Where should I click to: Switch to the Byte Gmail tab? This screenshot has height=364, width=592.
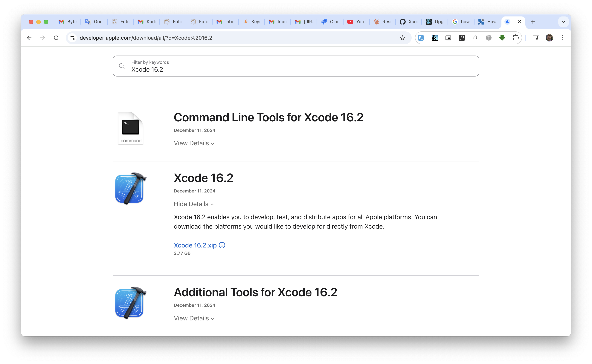pos(67,22)
